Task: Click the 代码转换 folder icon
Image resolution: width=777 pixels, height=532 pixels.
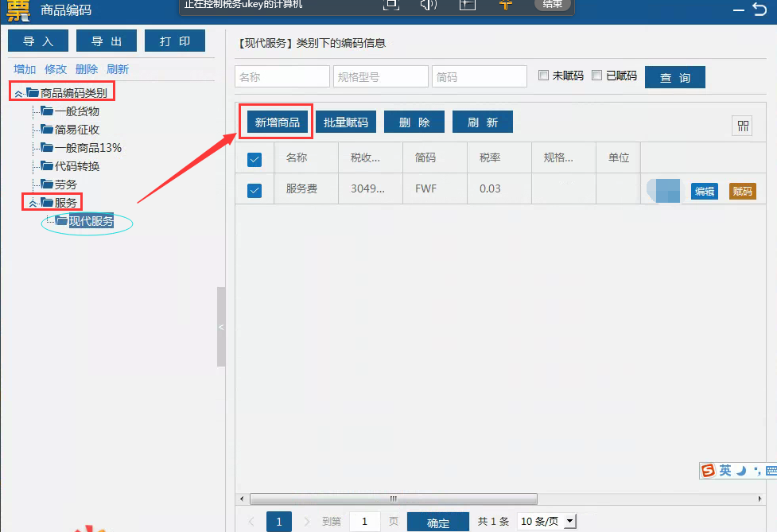Action: pos(47,166)
